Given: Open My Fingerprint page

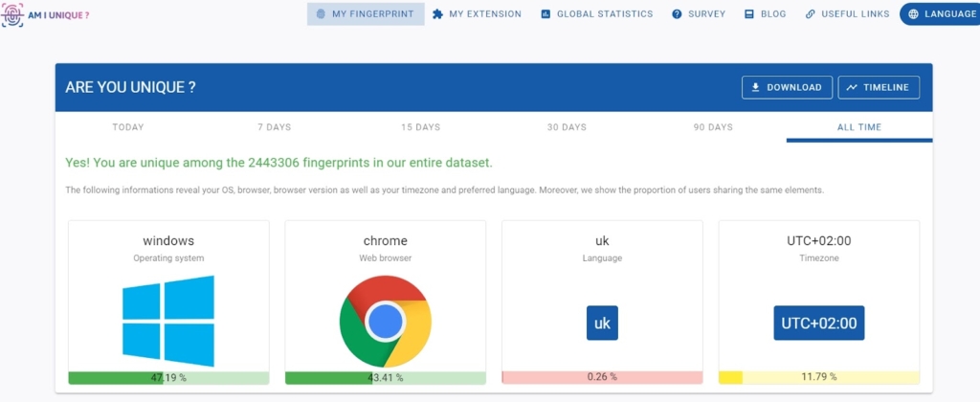Looking at the screenshot, I should [366, 14].
